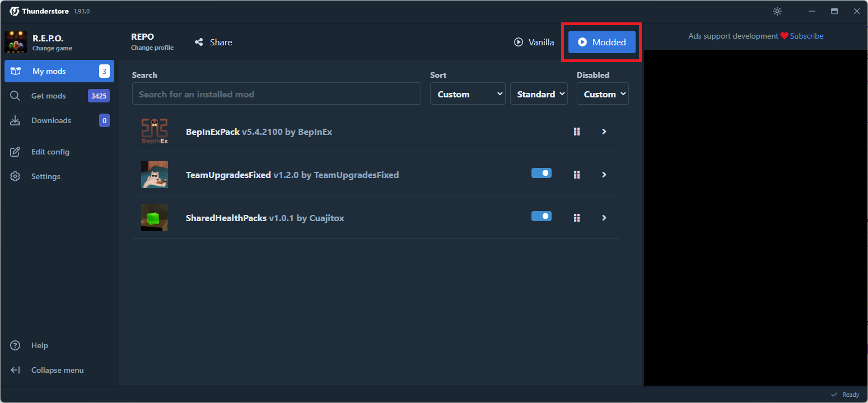
Task: Click the Edit config pencil icon
Action: [x=15, y=152]
